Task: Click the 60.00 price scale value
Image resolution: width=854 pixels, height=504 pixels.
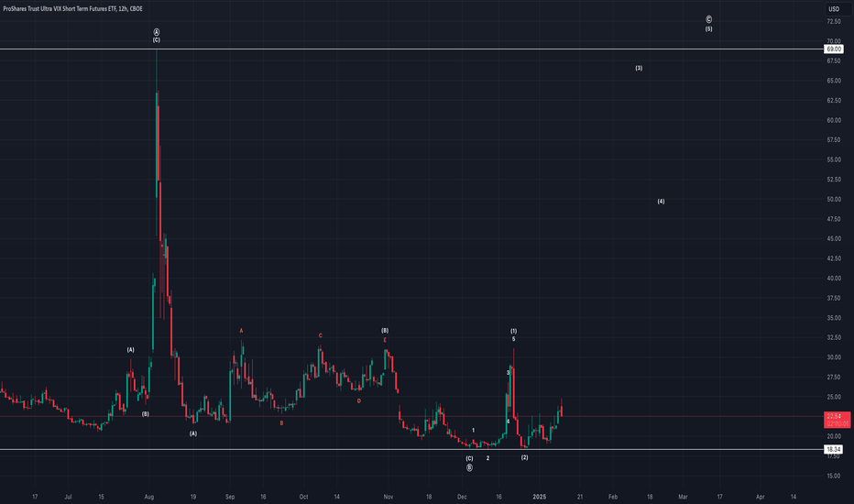Action: [834, 120]
